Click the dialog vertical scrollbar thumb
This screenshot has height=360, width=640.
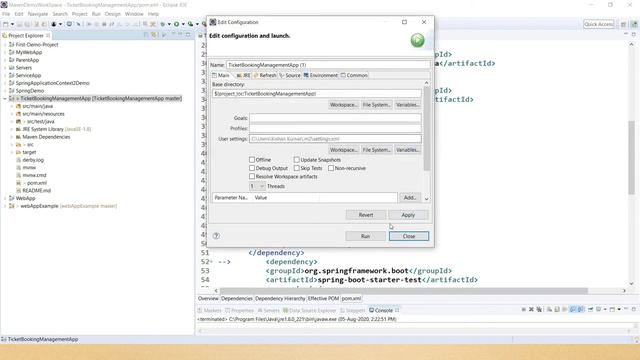coord(427,129)
